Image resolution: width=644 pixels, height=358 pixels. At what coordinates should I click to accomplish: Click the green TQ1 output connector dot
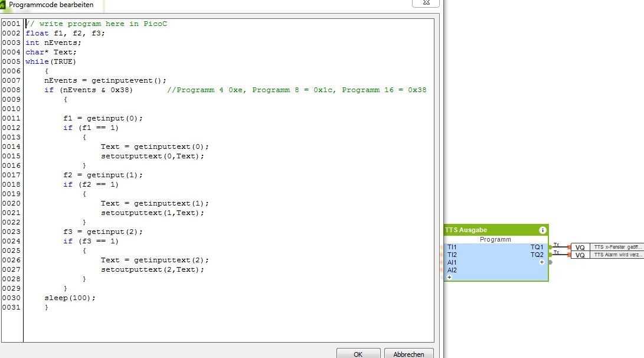click(x=550, y=247)
